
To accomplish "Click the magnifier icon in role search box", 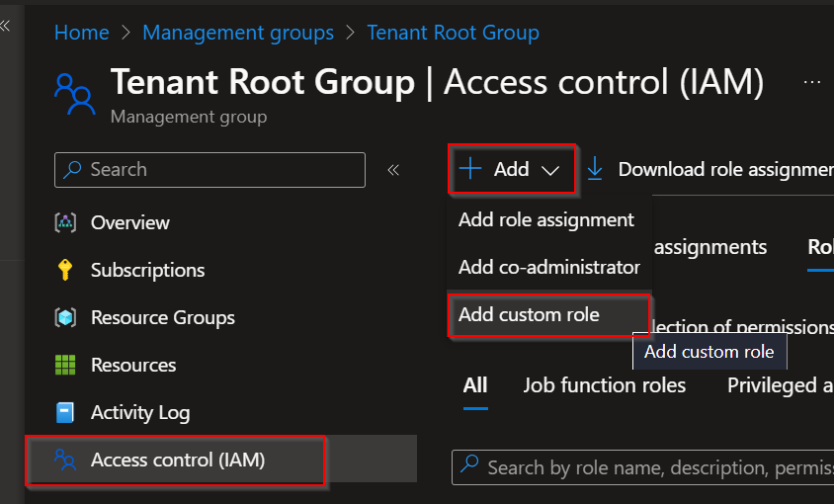I will (469, 463).
